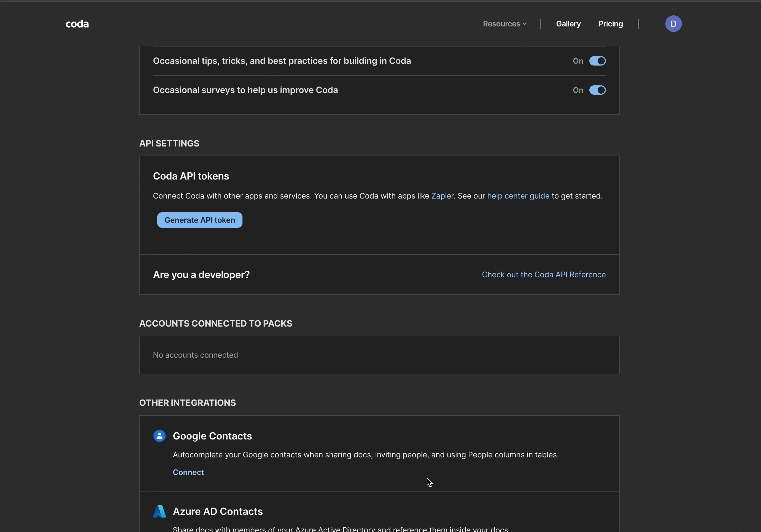761x532 pixels.
Task: Open the D user avatar menu
Action: click(673, 24)
